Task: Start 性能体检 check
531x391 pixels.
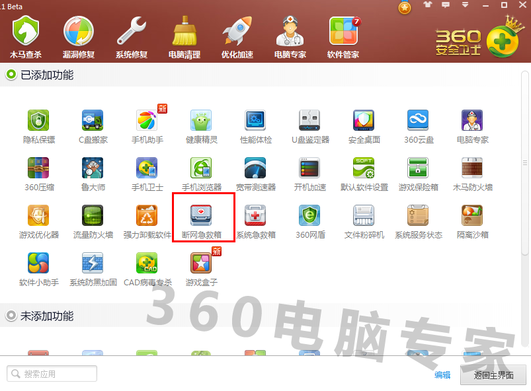Action: click(x=256, y=126)
